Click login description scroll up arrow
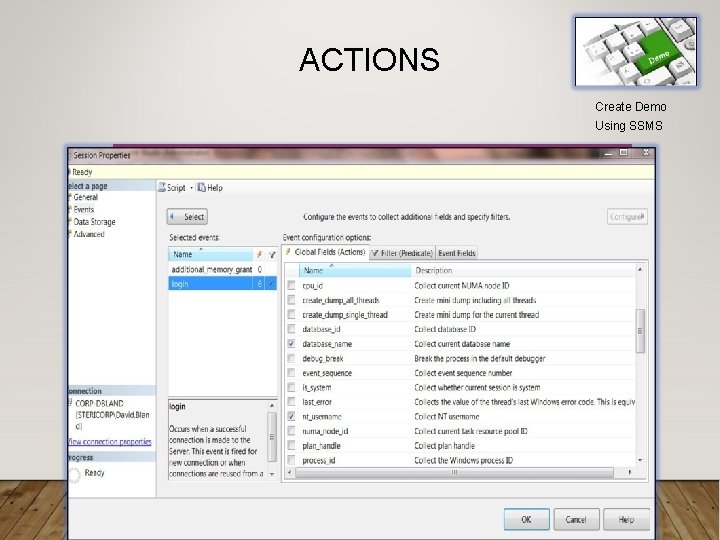The width and height of the screenshot is (720, 540). click(272, 406)
